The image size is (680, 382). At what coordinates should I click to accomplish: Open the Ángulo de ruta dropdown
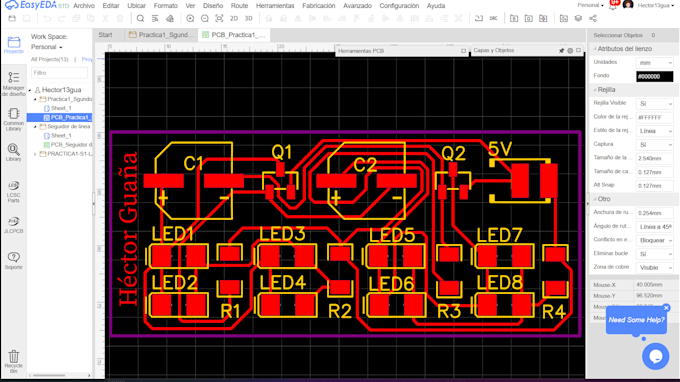click(x=654, y=227)
